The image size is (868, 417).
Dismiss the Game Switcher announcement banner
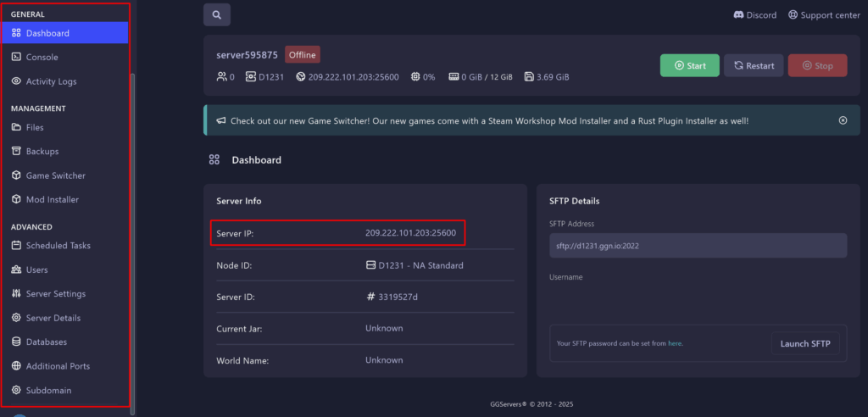843,120
